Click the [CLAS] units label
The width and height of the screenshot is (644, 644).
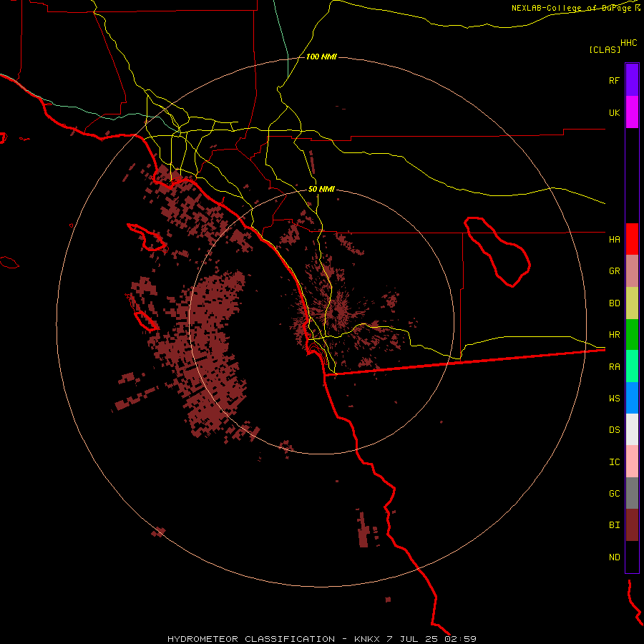605,49
